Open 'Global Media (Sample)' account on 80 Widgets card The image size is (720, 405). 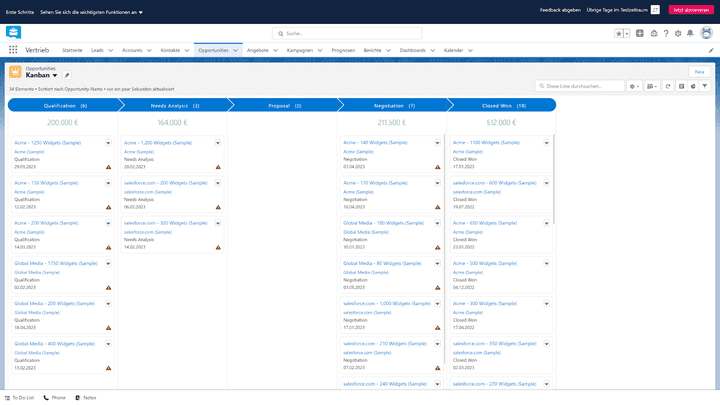coord(366,272)
